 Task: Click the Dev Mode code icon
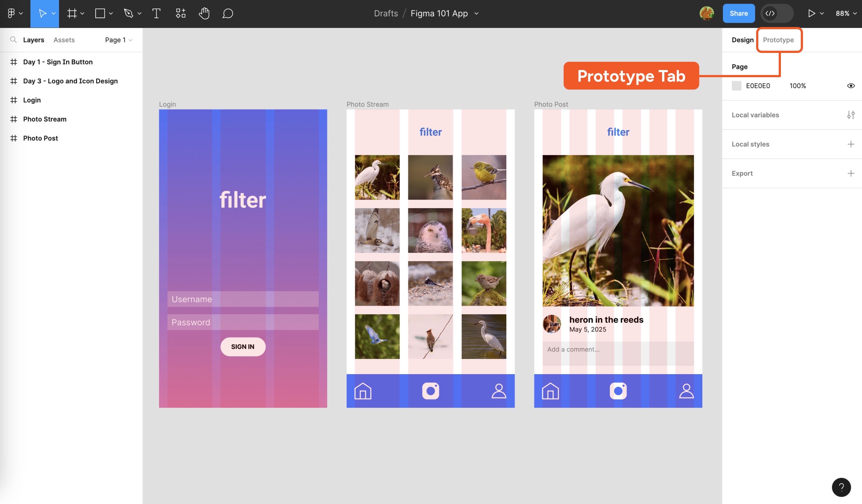pos(770,13)
